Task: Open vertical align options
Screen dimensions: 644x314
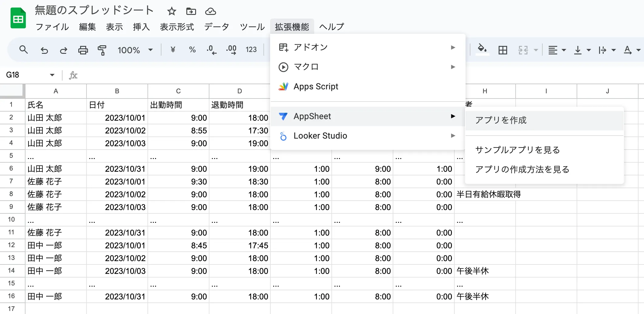Action: click(582, 50)
